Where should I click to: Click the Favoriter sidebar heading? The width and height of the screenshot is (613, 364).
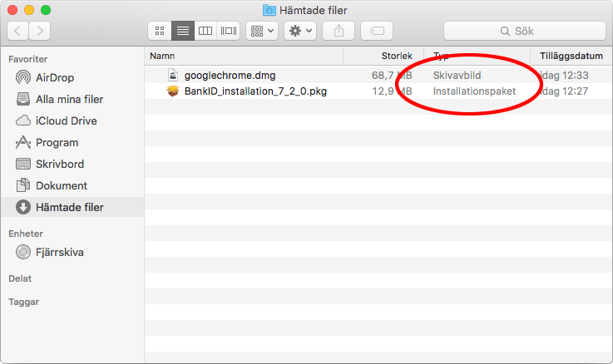tap(27, 59)
